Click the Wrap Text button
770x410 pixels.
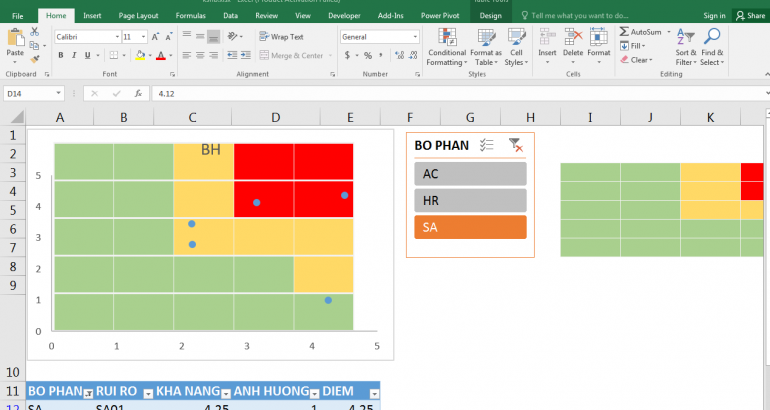click(x=281, y=37)
